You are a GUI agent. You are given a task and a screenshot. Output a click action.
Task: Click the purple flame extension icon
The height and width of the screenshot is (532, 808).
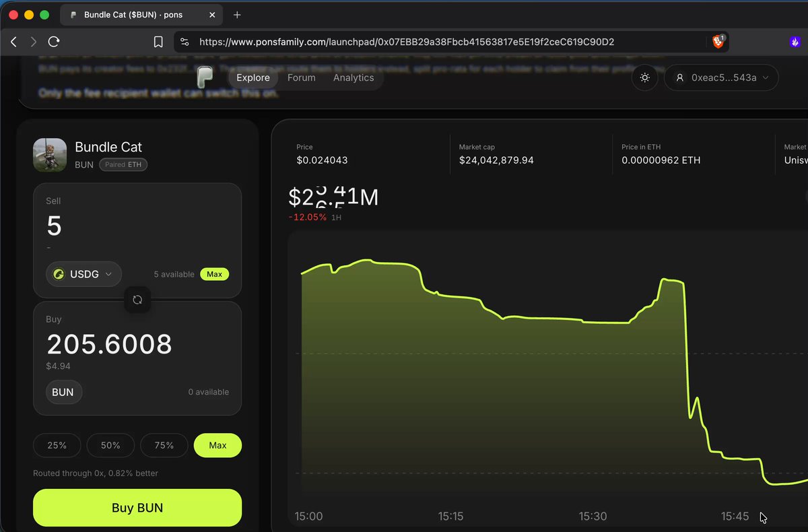pyautogui.click(x=795, y=42)
